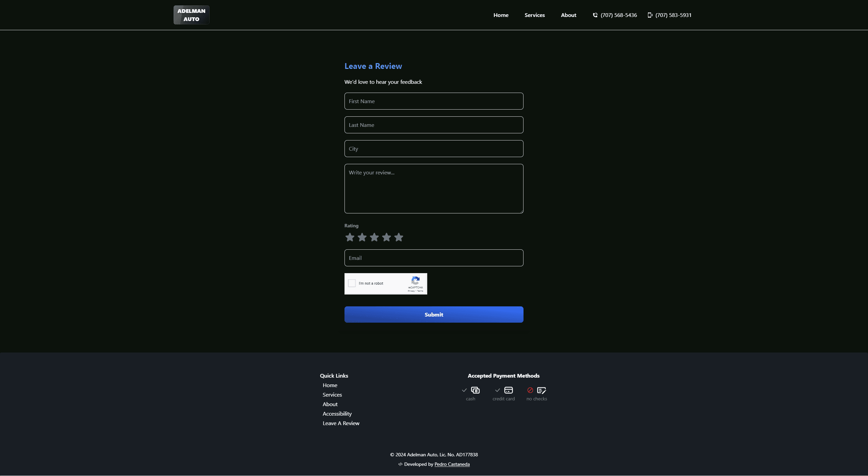Image resolution: width=868 pixels, height=476 pixels.
Task: Click the Rating label
Action: pyautogui.click(x=351, y=226)
